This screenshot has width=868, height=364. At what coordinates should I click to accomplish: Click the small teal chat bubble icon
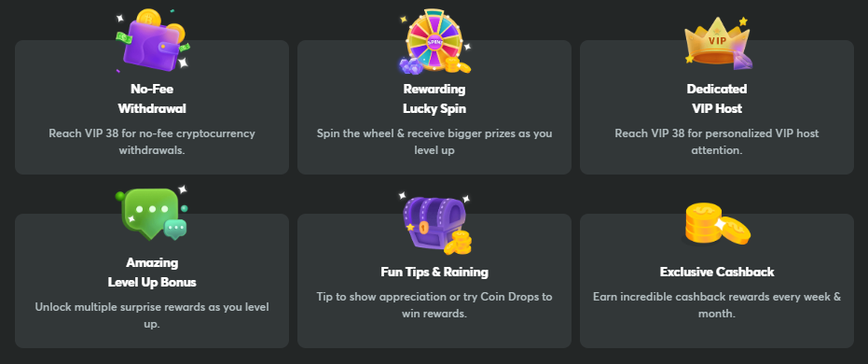176,230
